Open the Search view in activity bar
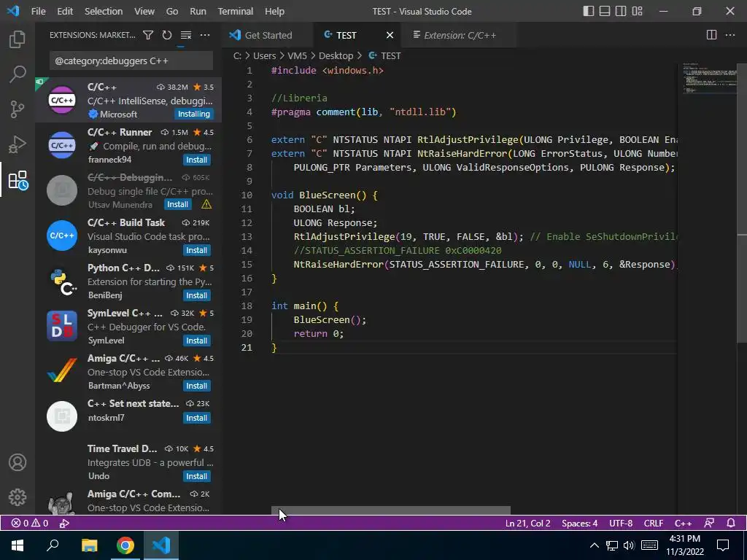747x560 pixels. tap(18, 74)
